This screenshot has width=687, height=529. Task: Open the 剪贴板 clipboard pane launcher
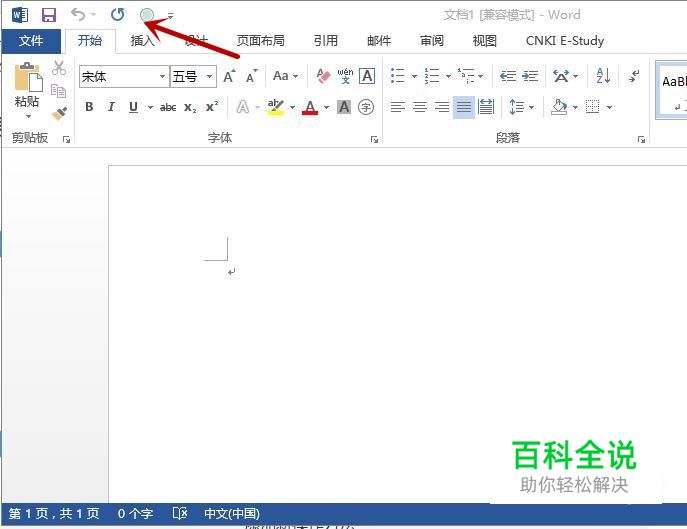click(x=66, y=139)
